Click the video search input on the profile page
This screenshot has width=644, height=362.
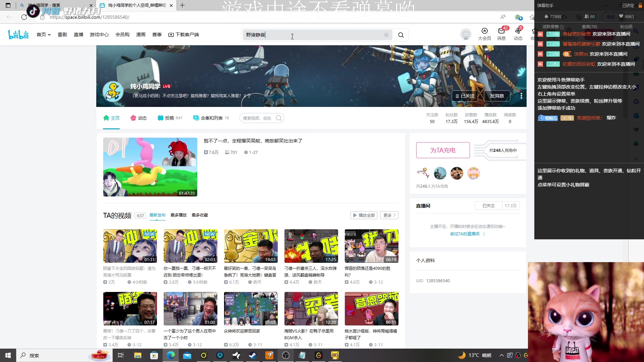click(x=258, y=118)
